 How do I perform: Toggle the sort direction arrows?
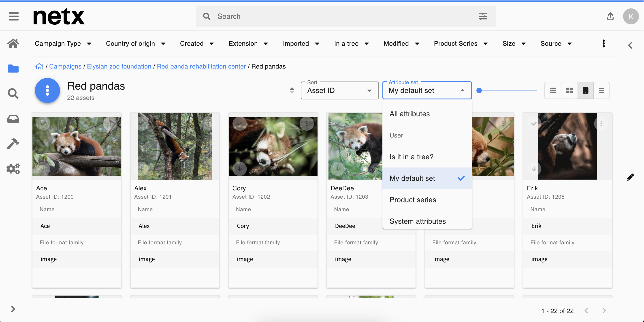coord(292,90)
